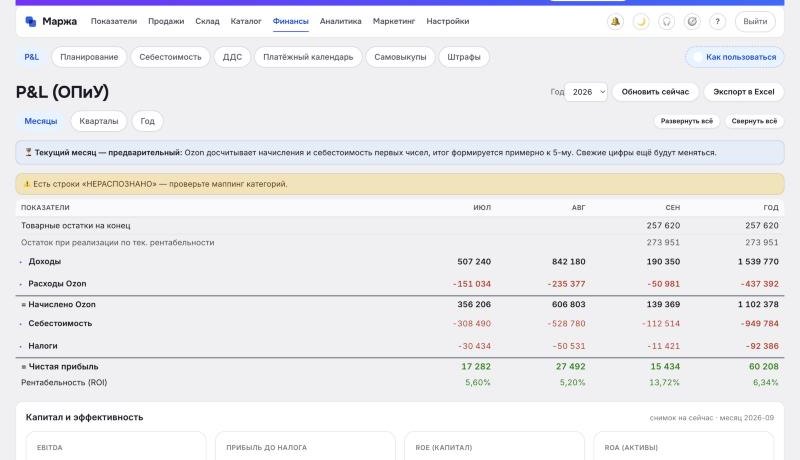This screenshot has width=800, height=460.
Task: Click the Рентабельность (ROI) row label
Action: pos(64,382)
